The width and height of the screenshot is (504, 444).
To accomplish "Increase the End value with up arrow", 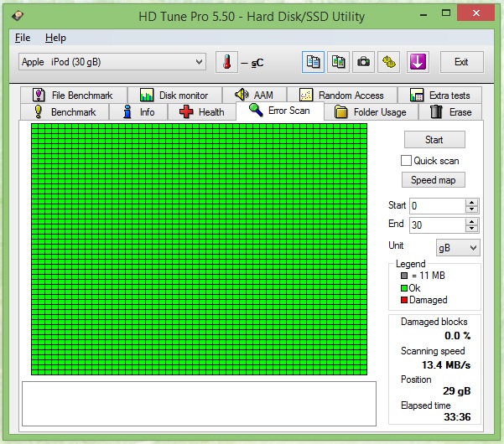I will tap(471, 222).
